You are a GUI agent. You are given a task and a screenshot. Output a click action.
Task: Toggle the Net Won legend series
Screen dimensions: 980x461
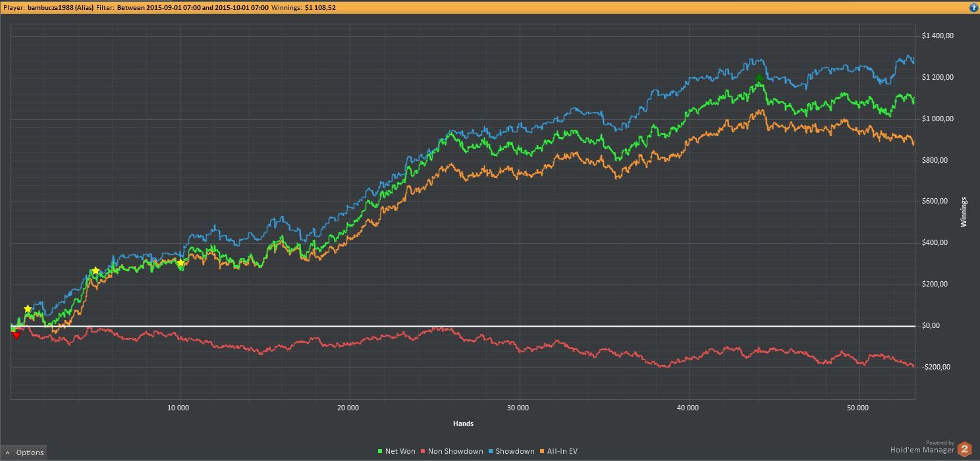click(396, 452)
